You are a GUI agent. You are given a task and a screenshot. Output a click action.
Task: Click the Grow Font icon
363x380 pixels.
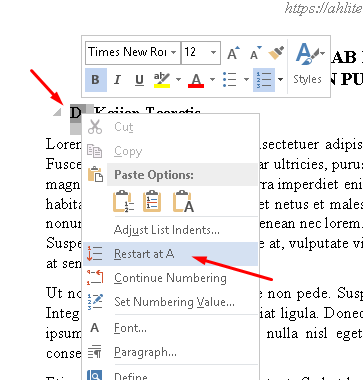(x=233, y=53)
